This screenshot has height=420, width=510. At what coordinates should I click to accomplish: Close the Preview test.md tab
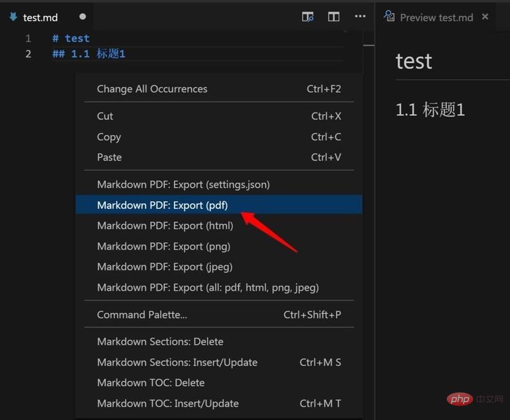[486, 17]
